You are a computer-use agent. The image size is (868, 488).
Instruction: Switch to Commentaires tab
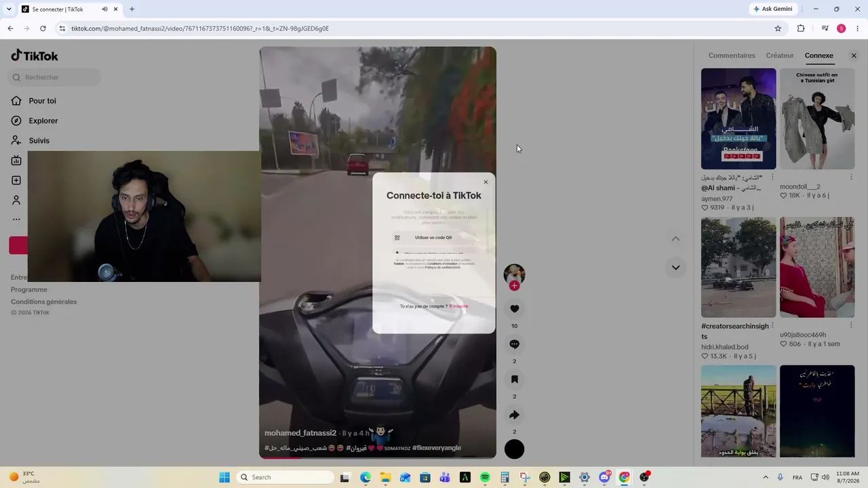point(732,56)
